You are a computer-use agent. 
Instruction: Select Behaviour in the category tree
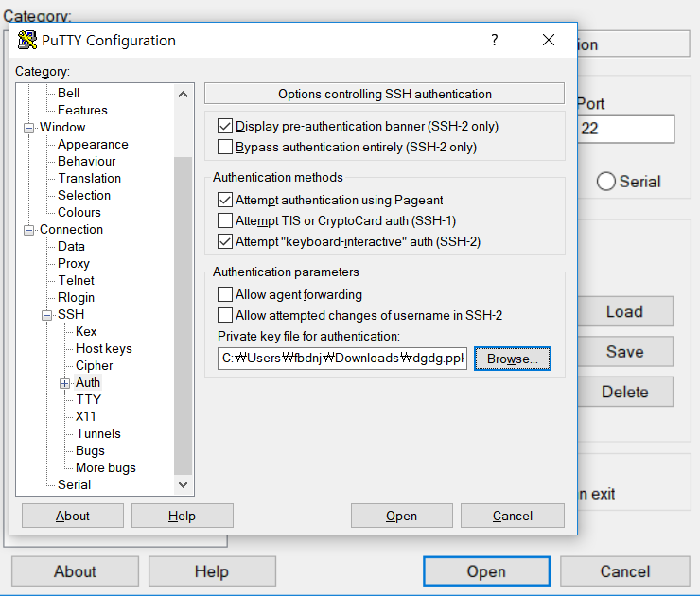[x=87, y=161]
